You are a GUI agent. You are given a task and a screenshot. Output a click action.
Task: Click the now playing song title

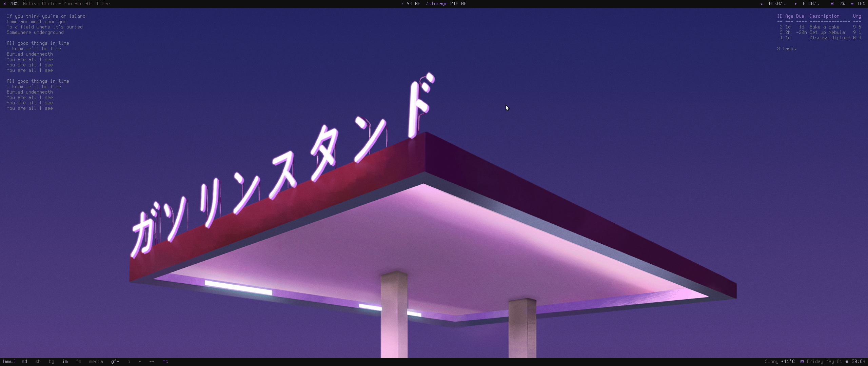coord(66,4)
